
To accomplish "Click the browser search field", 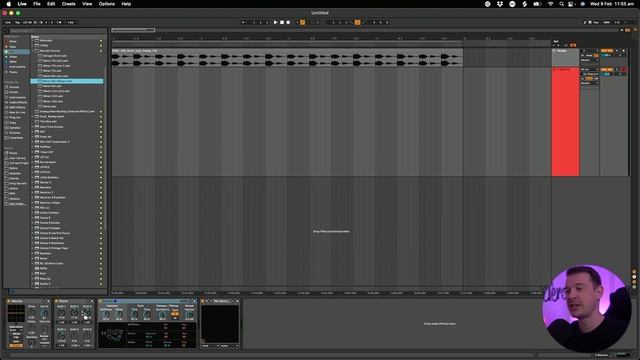I will 57,31.
